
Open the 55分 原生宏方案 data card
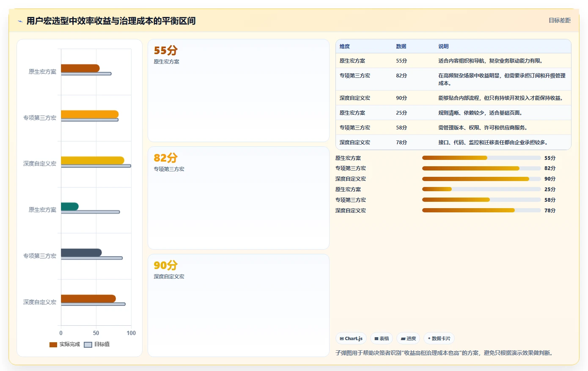pos(239,91)
